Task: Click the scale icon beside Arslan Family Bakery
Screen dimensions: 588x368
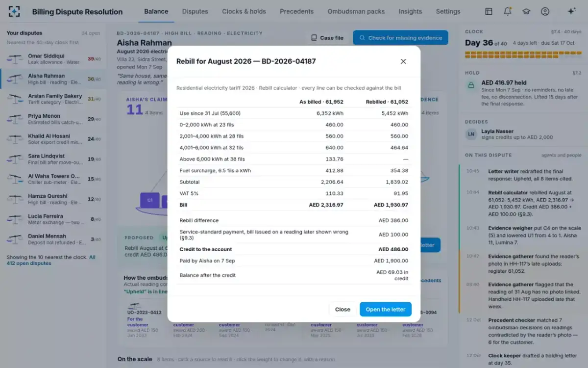Action: pos(14,99)
